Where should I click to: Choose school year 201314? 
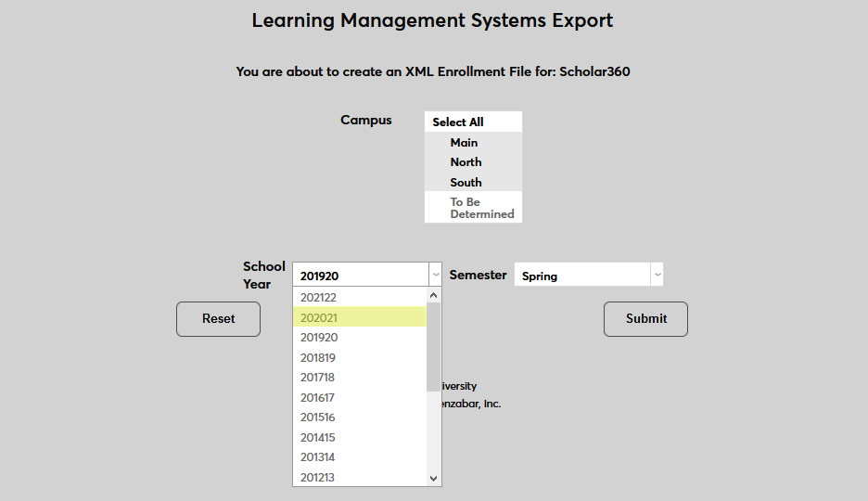360,456
